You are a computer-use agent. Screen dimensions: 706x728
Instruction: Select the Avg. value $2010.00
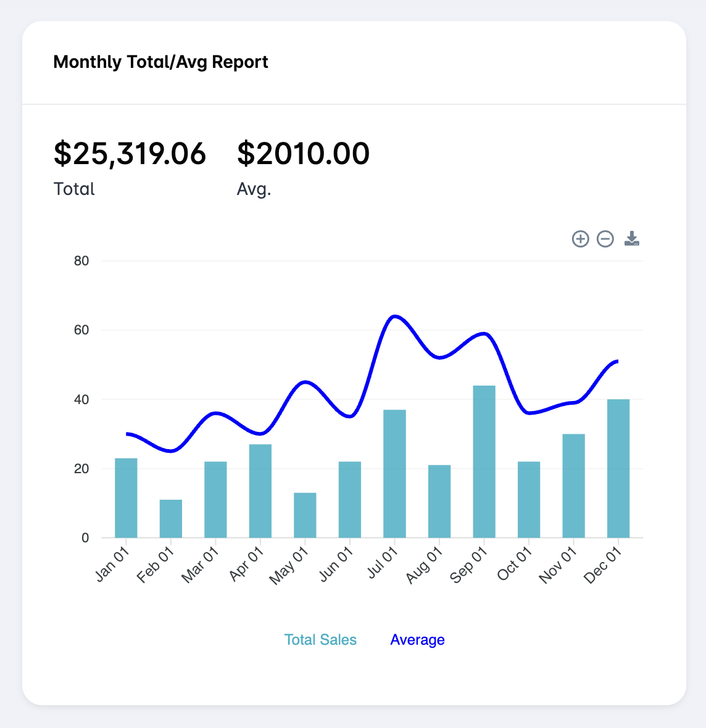[304, 154]
